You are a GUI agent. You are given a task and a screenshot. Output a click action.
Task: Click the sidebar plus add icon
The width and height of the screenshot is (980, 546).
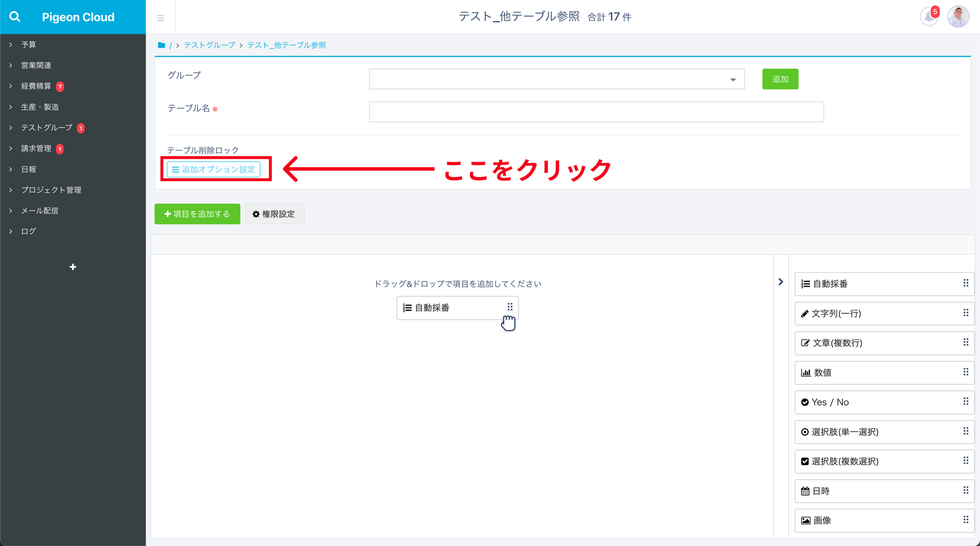point(73,267)
